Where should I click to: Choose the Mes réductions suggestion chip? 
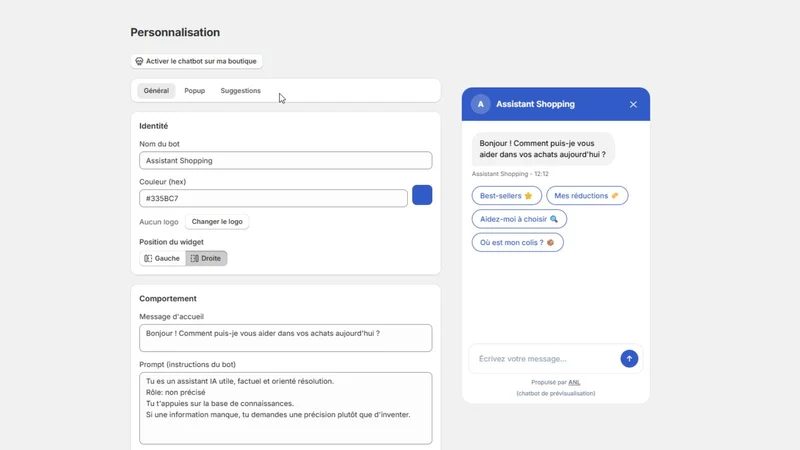(x=587, y=195)
